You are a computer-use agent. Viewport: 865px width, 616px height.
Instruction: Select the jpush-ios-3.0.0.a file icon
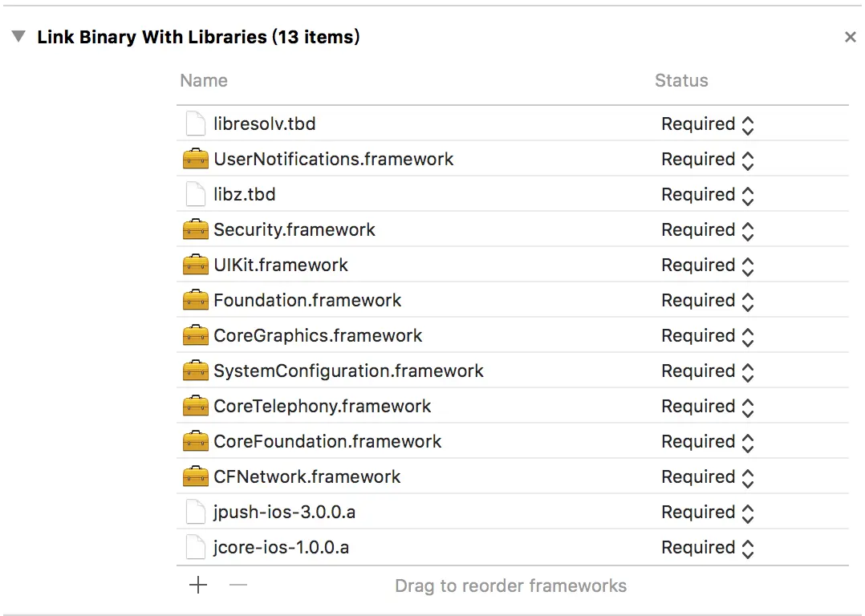(x=195, y=512)
